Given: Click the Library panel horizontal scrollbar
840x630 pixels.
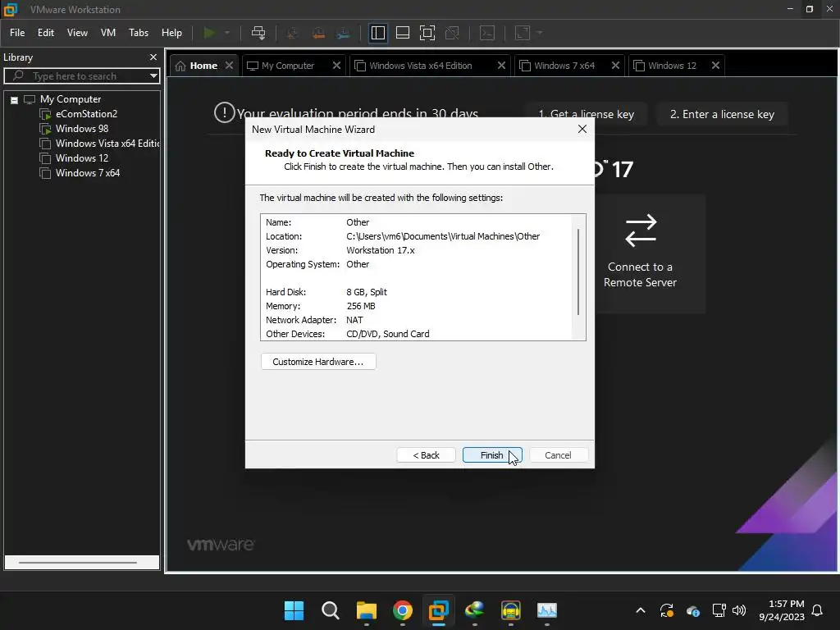Looking at the screenshot, I should point(78,563).
